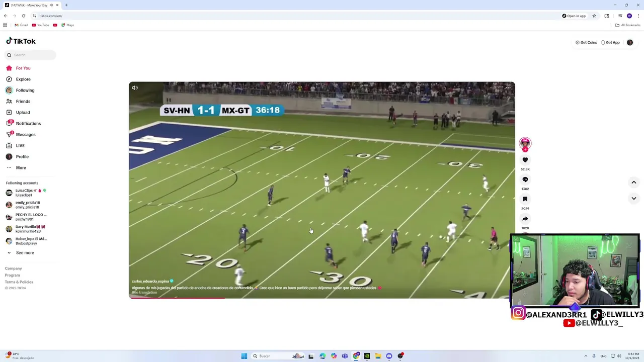Open Profile in the sidebar
Image resolution: width=644 pixels, height=362 pixels.
[x=18, y=156]
